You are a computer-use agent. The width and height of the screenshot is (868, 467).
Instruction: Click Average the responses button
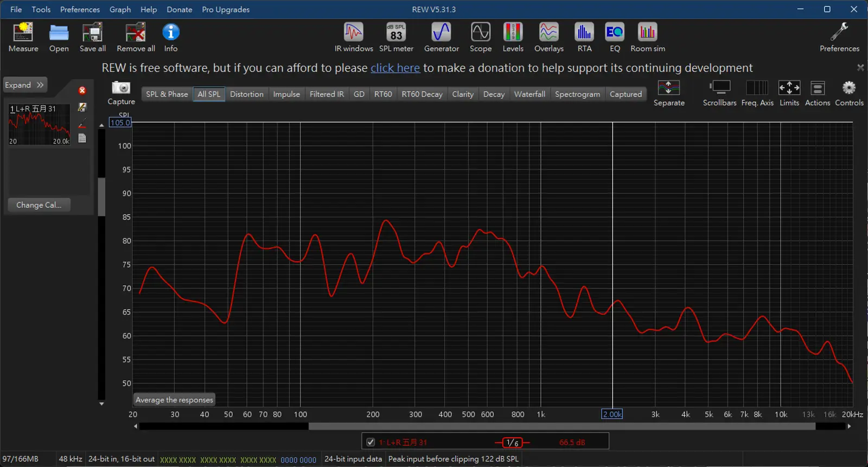click(174, 400)
